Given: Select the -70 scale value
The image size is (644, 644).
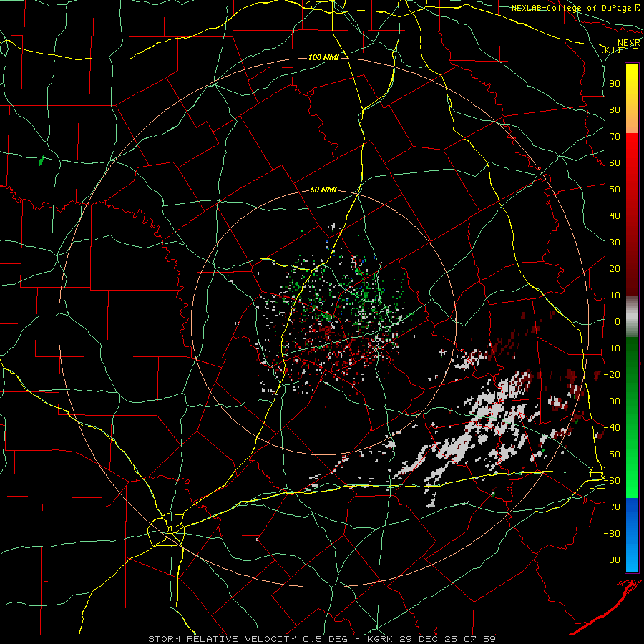Looking at the screenshot, I should coord(613,507).
